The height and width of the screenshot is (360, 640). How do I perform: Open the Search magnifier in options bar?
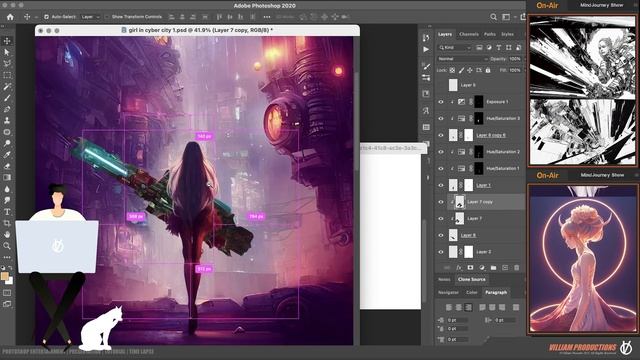tap(493, 17)
